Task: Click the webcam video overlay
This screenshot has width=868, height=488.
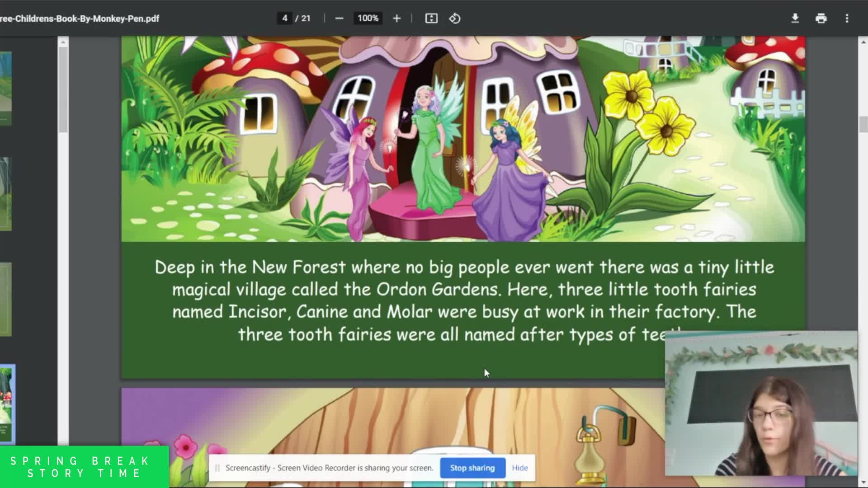Action: coord(761,404)
